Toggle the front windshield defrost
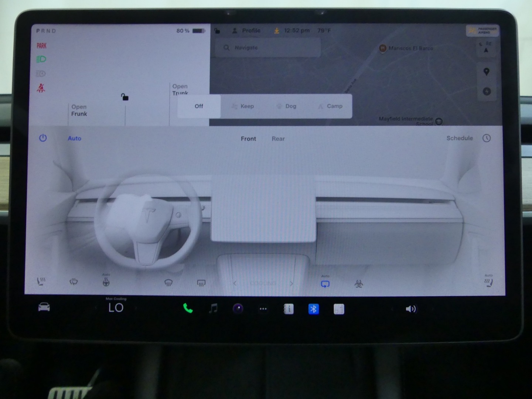 point(168,283)
